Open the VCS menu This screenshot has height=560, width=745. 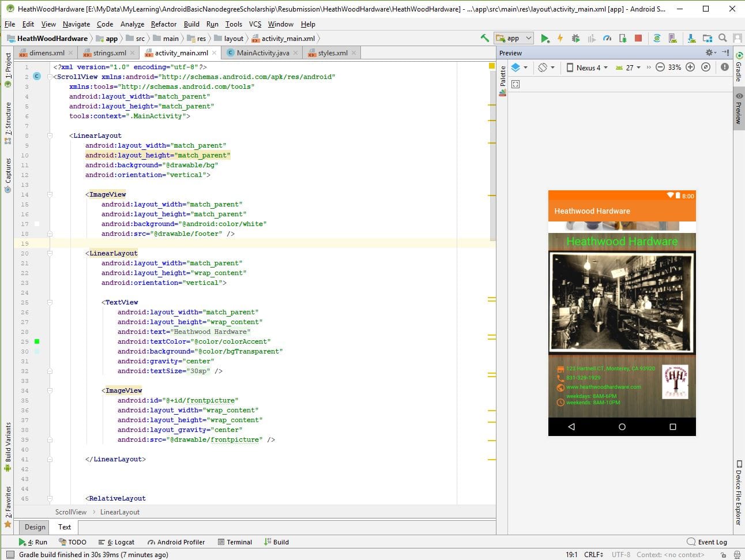click(255, 24)
